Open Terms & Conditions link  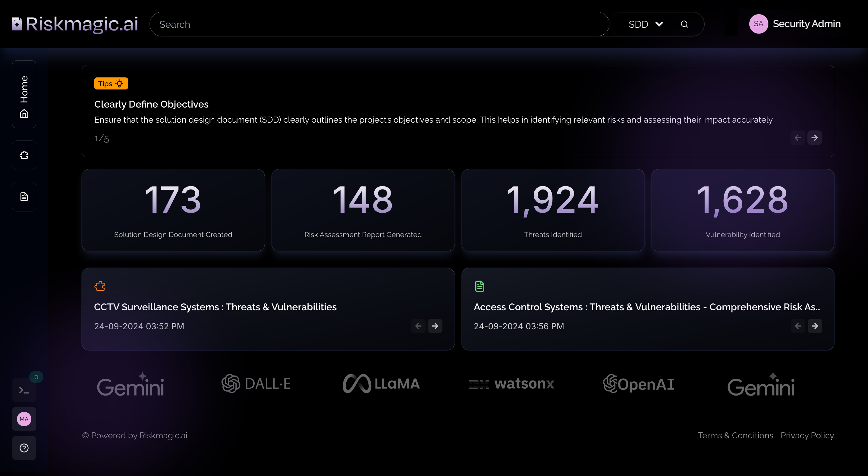735,435
